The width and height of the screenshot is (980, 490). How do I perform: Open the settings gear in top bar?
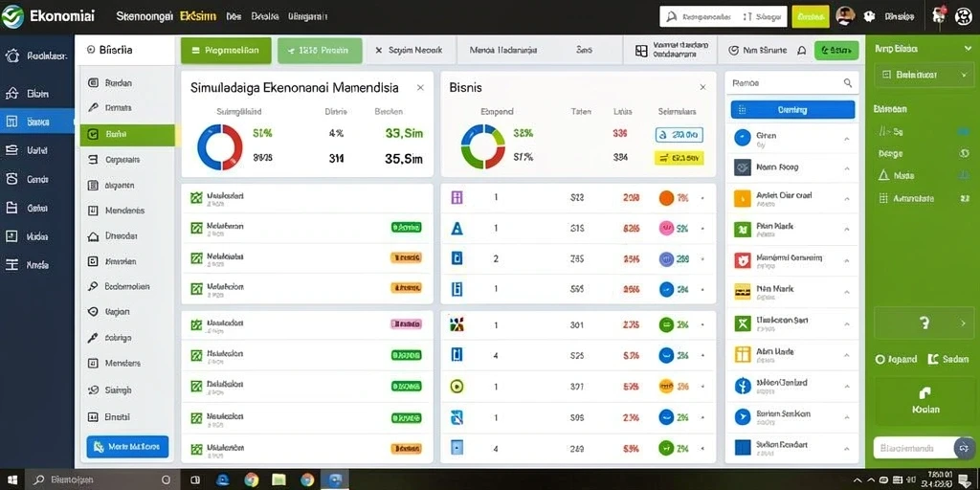869,17
